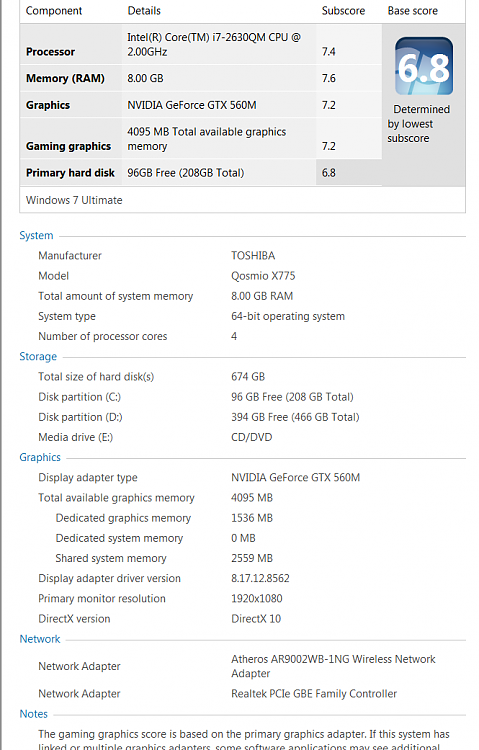Image resolution: width=479 pixels, height=750 pixels.
Task: Select the Processor row label
Action: tap(50, 52)
